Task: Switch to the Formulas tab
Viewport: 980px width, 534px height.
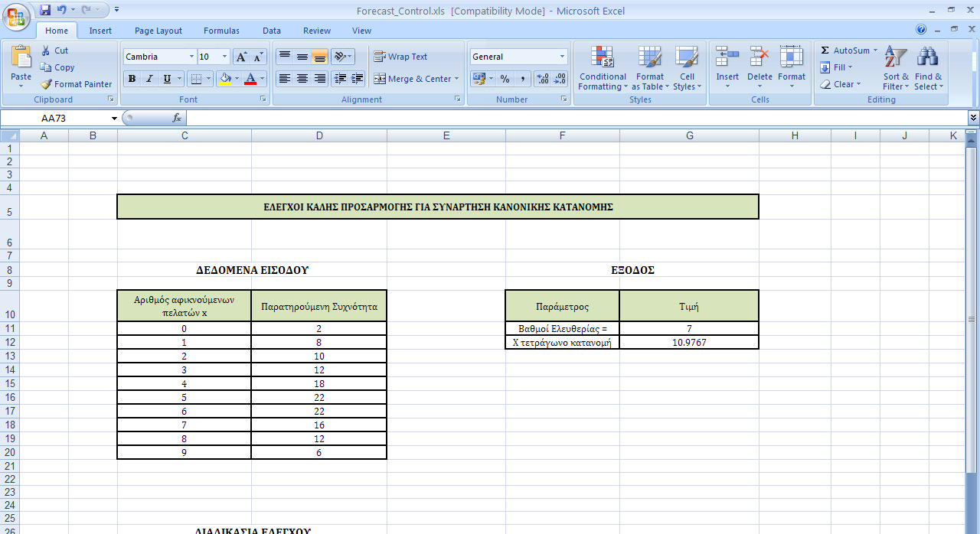Action: click(x=221, y=31)
